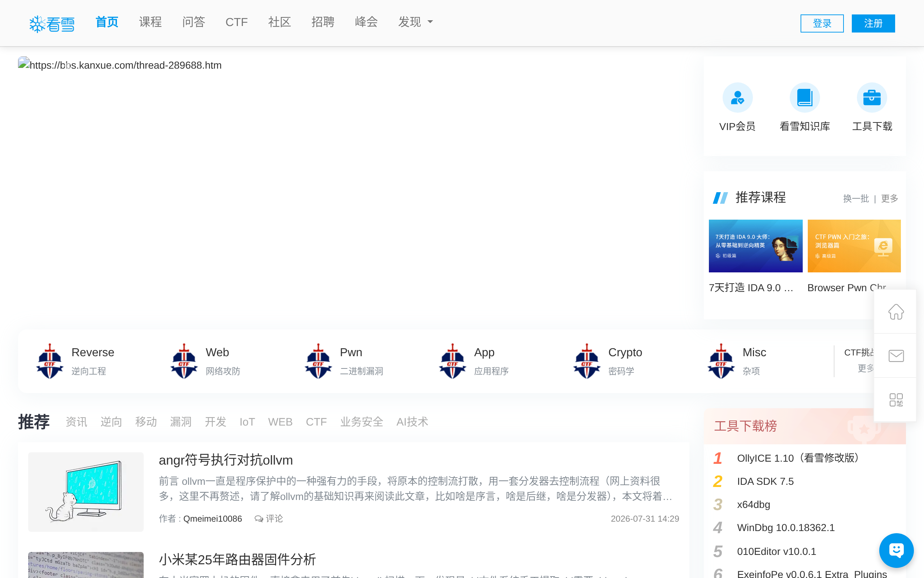Go to the 首页 nav item
This screenshot has height=578, width=924.
coord(107,22)
